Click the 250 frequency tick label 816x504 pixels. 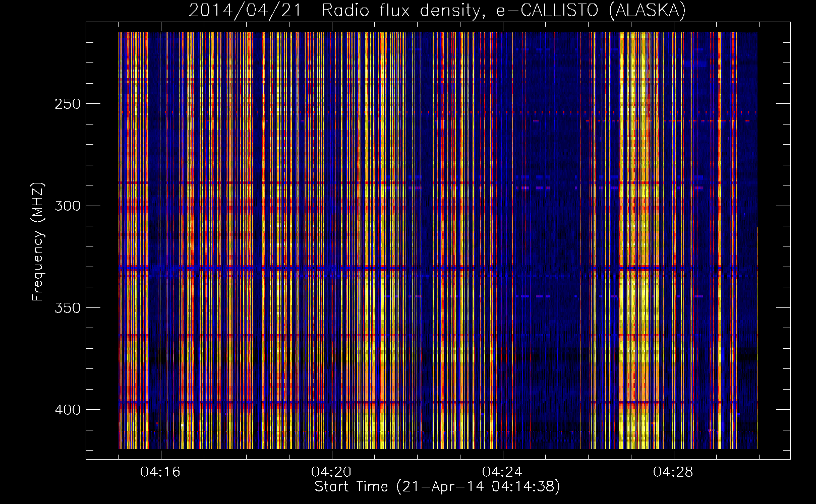pos(67,104)
